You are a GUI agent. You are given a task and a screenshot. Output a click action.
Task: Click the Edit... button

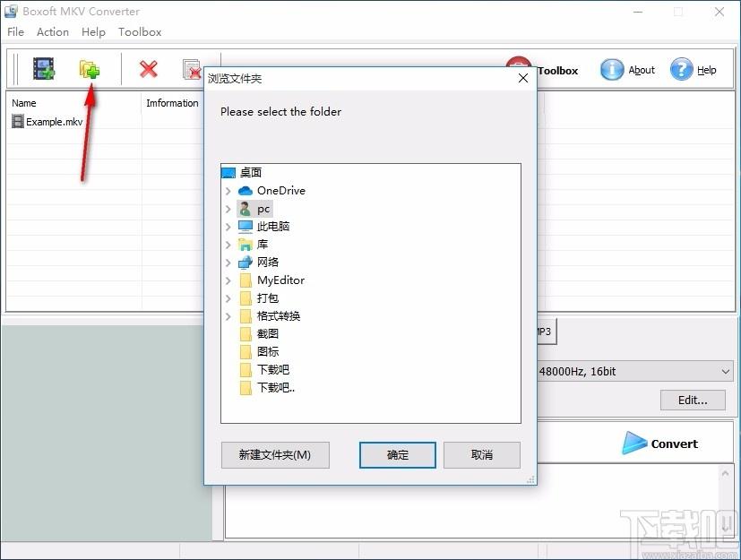click(x=693, y=401)
